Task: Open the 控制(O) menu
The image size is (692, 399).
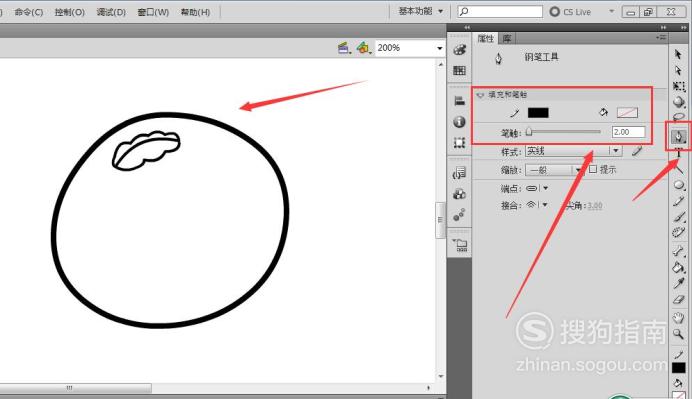Action: click(70, 12)
